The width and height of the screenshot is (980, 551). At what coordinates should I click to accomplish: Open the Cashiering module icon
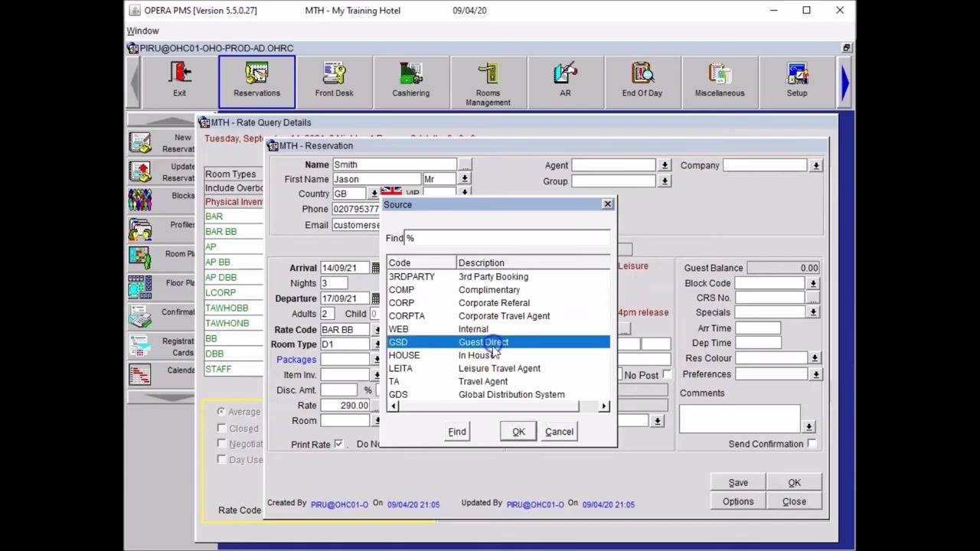pyautogui.click(x=411, y=75)
